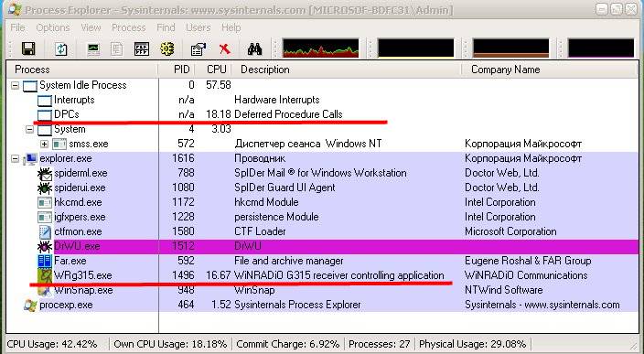This screenshot has width=644, height=354.
Task: Click the 'Hardware Interrupts' description
Action: tap(277, 100)
